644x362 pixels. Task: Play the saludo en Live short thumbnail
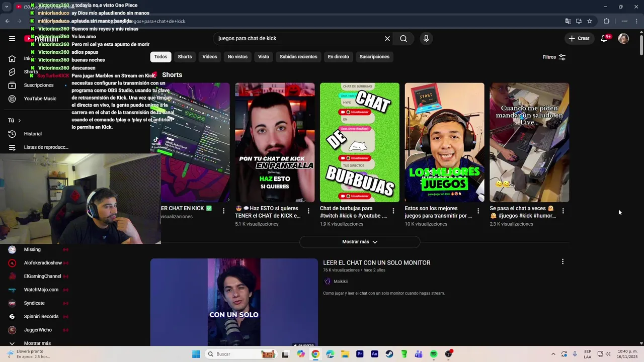pos(529,143)
